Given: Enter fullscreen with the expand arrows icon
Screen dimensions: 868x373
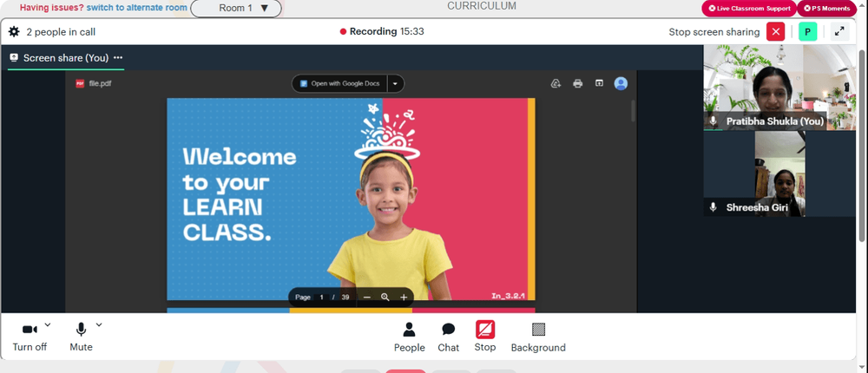Looking at the screenshot, I should coord(839,31).
